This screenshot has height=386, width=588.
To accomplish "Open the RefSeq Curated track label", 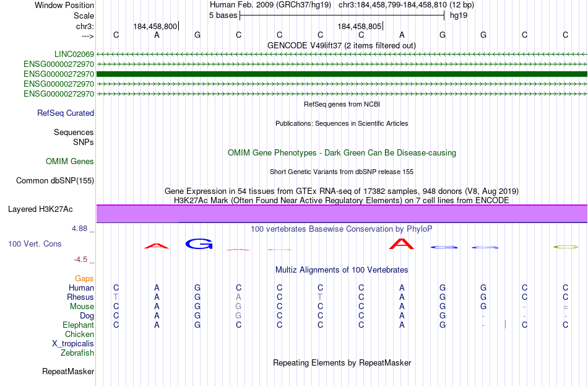I will coord(66,113).
